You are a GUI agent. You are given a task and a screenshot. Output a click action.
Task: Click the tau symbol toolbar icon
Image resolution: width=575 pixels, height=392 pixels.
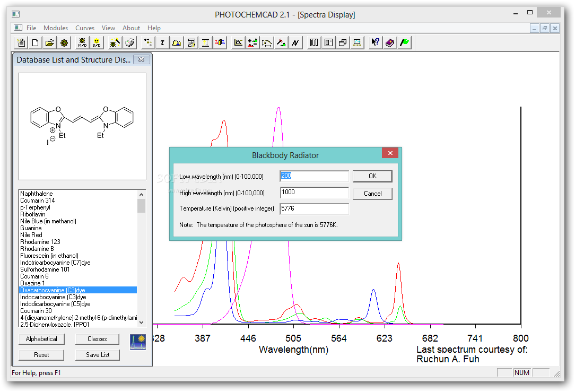tap(162, 42)
